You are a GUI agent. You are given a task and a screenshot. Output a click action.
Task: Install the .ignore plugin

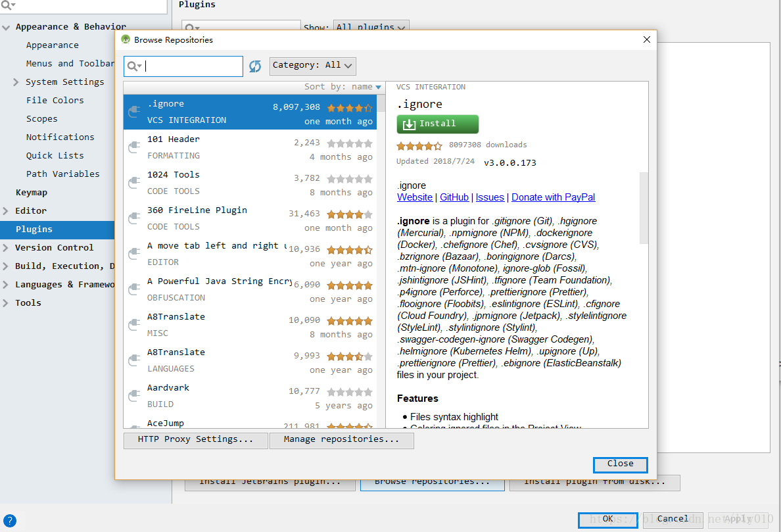pos(437,124)
